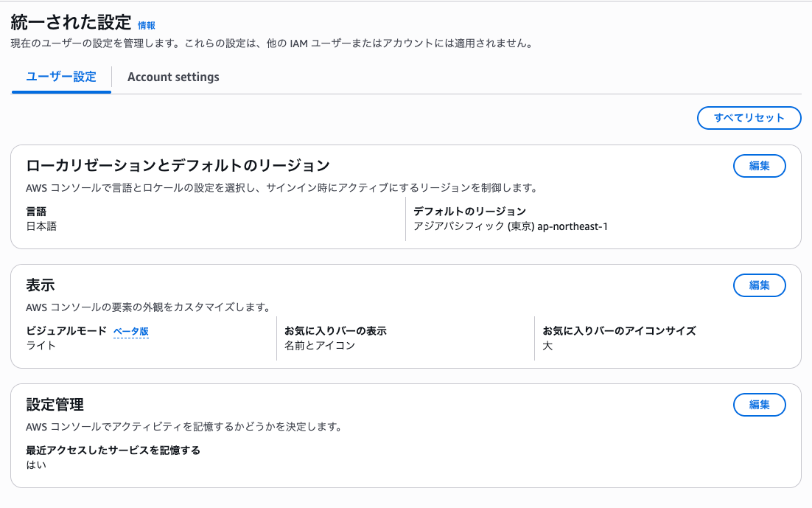This screenshot has height=508, width=812.
Task: Click the 情報 link beside the page title
Action: coord(147,25)
